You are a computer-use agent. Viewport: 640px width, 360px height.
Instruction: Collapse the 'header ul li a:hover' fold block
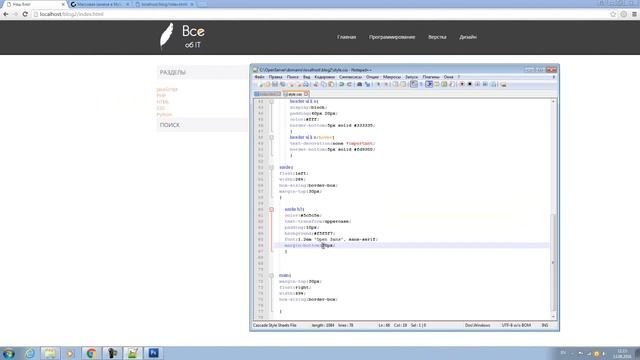[x=271, y=138]
